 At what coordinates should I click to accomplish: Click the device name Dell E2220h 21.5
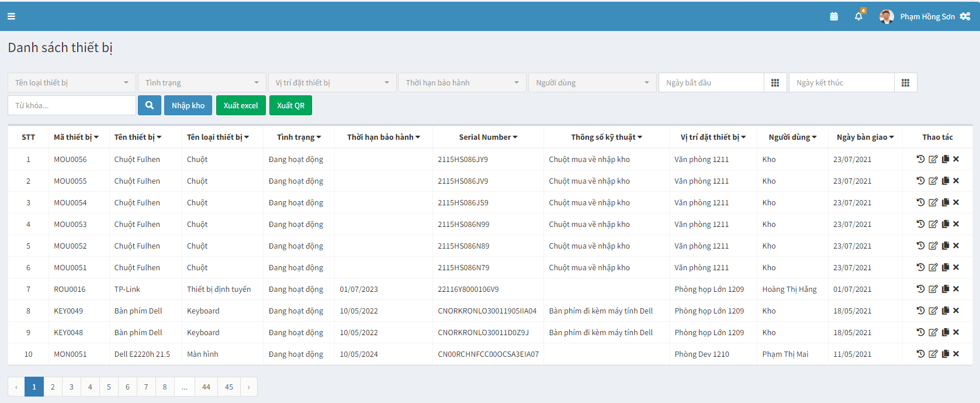pyautogui.click(x=142, y=354)
